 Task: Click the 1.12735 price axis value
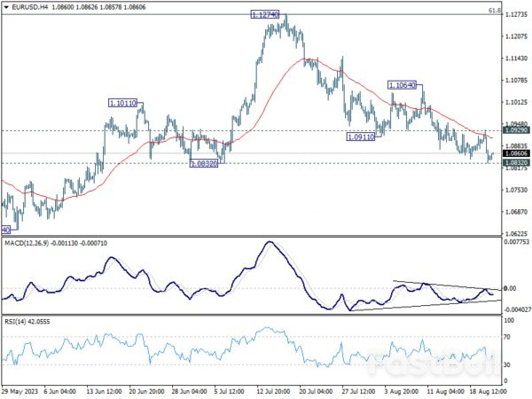pos(516,14)
